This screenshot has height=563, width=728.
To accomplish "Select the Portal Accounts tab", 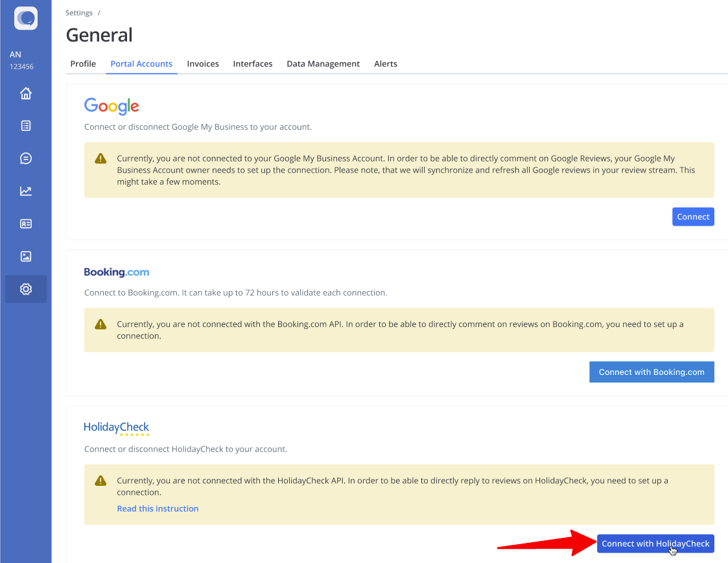I will (x=141, y=64).
